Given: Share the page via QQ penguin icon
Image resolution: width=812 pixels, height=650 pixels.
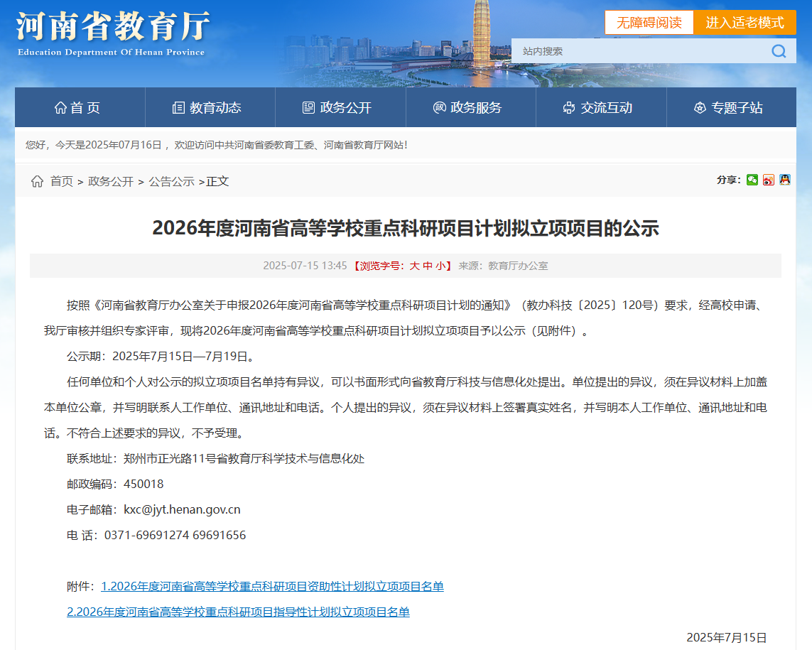Looking at the screenshot, I should pyautogui.click(x=785, y=180).
